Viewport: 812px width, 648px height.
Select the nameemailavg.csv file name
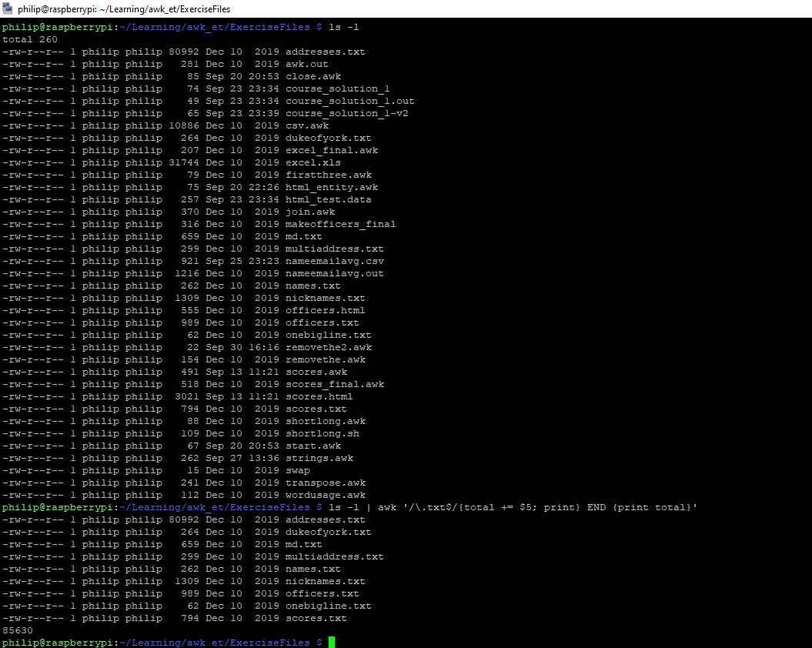coord(335,261)
